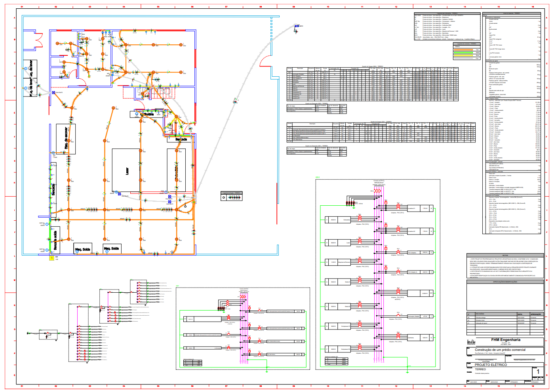This screenshot has width=554, height=392.
Task: Click the Construção de um prédio comercial title
Action: [500, 350]
